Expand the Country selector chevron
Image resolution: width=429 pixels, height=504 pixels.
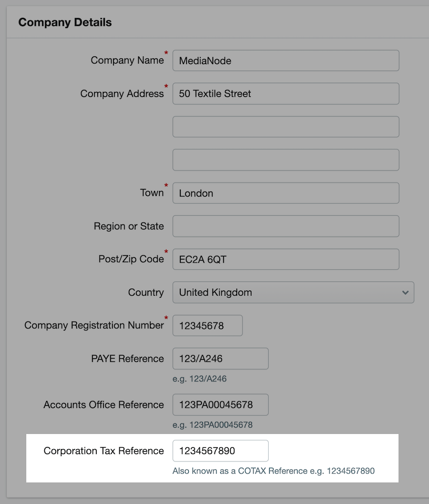tap(405, 293)
